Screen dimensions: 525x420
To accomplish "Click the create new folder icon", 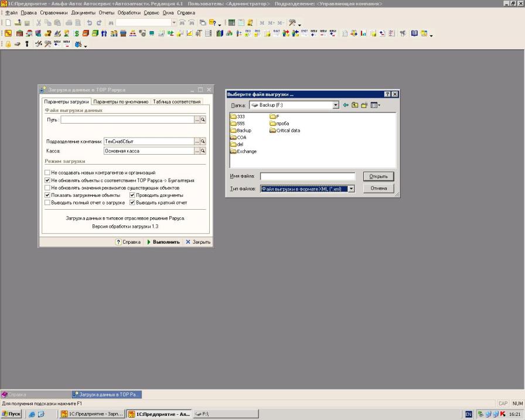I will tap(364, 105).
